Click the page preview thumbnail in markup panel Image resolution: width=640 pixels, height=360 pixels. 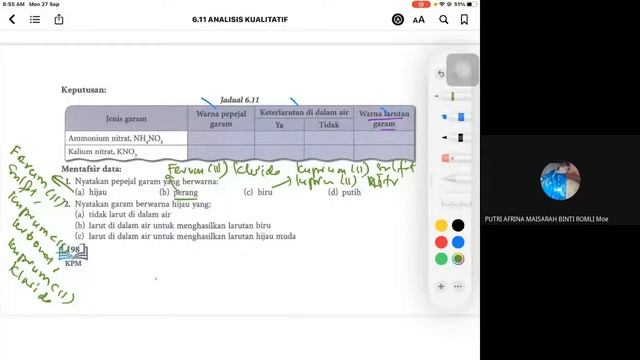(462, 70)
